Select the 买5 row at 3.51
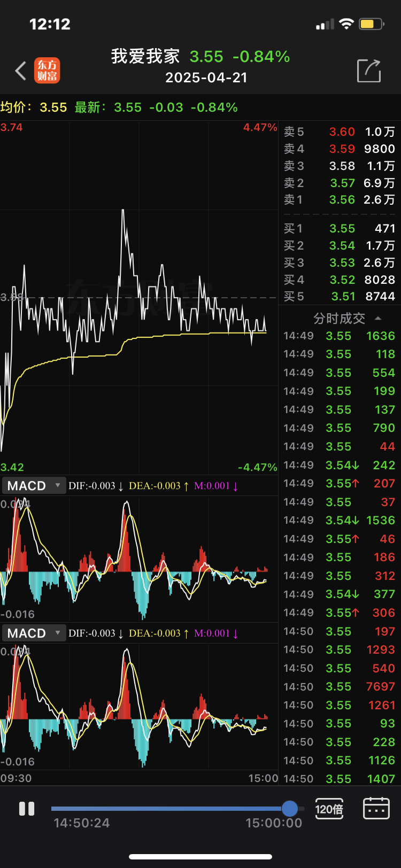 (x=340, y=297)
